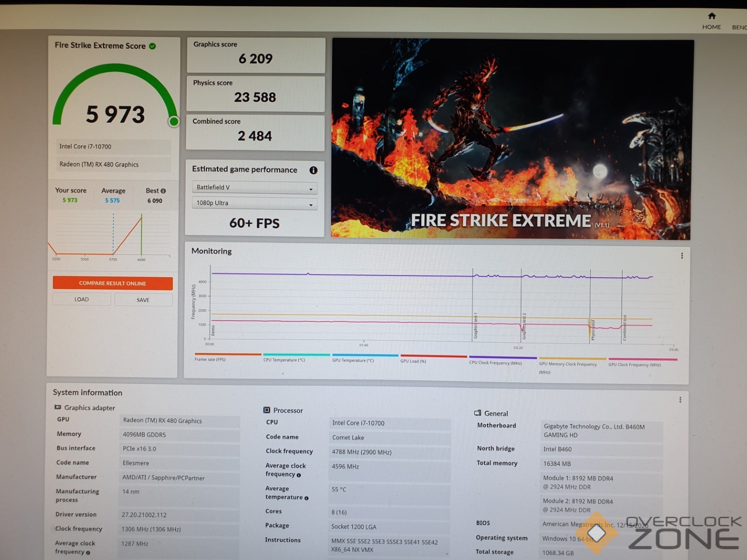
Task: Toggle the GPU Clock Frequency (MHz) legend
Action: [642, 362]
